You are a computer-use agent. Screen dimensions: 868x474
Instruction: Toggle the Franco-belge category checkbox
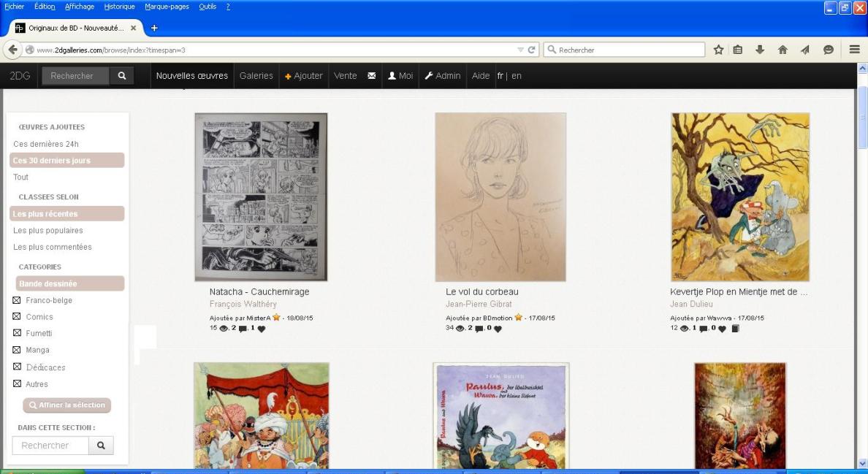(17, 300)
